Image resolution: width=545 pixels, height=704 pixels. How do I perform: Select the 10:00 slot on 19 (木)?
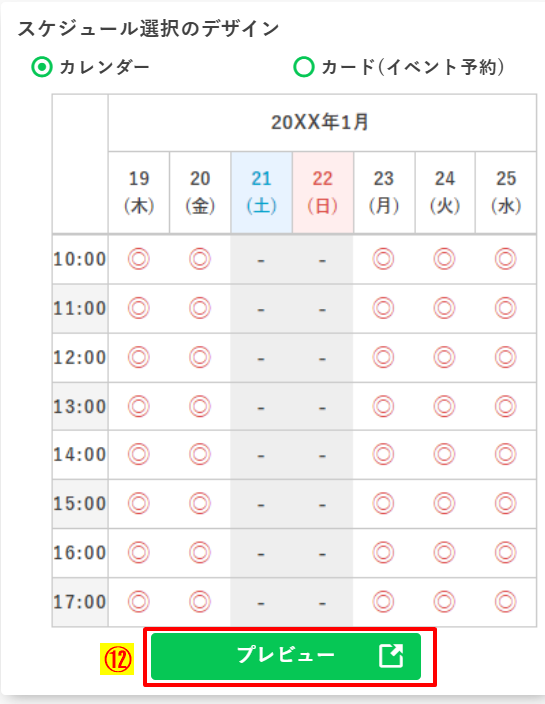coord(139,259)
